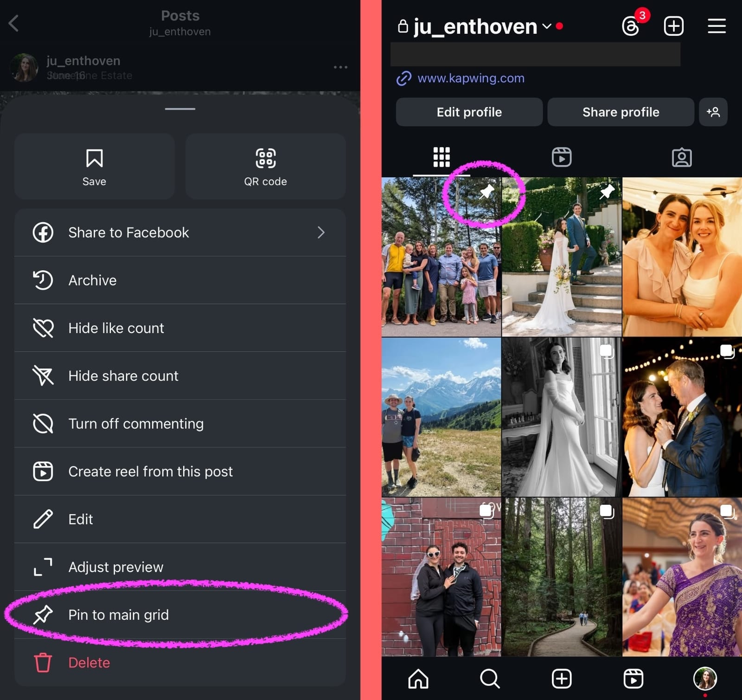Screen dimensions: 742x700
Task: Open the QR code option
Action: coord(265,166)
